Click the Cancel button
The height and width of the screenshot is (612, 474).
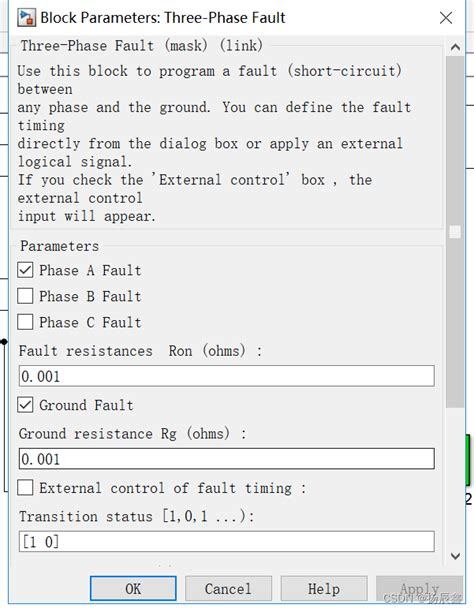[x=228, y=589]
